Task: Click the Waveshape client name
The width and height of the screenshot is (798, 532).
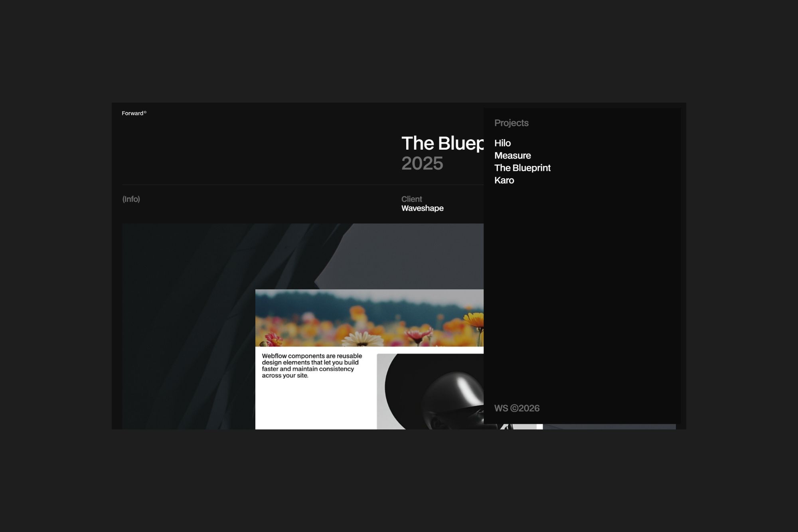Action: [422, 208]
